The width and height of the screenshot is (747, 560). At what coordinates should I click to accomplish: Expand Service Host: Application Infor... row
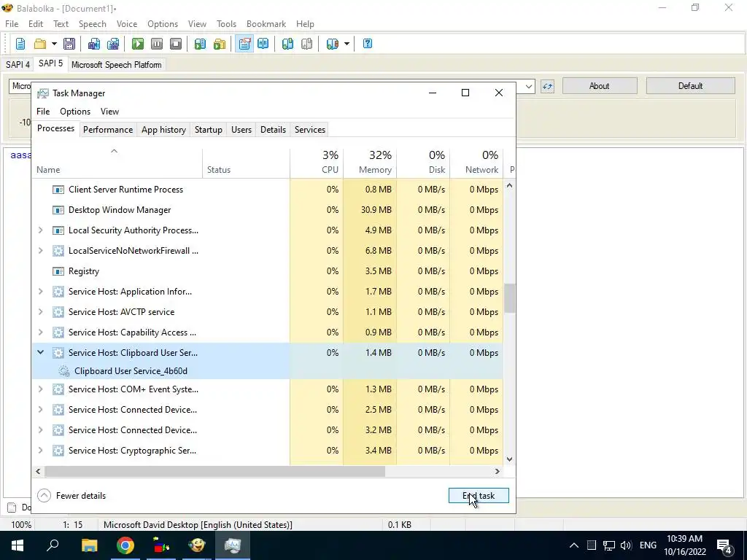41,292
